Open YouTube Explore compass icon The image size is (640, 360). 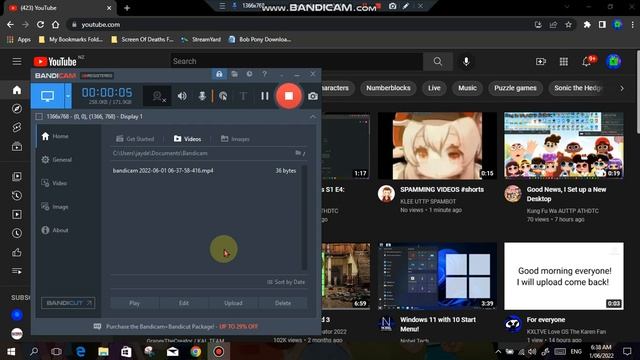pyautogui.click(x=17, y=109)
